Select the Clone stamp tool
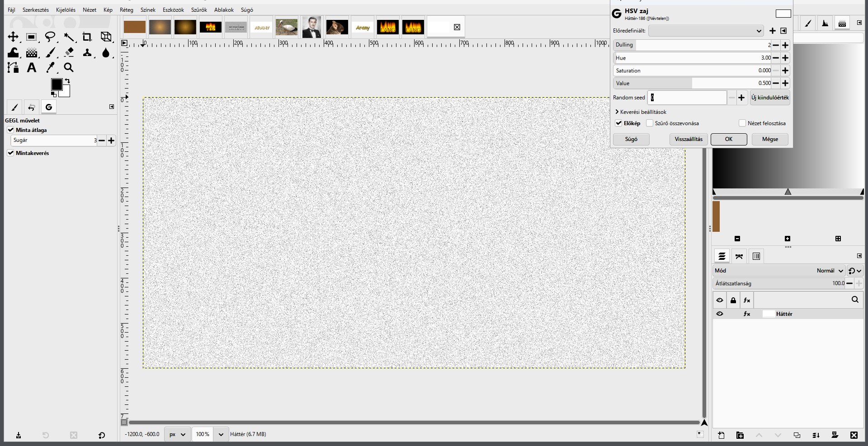The width and height of the screenshot is (868, 446). [87, 52]
